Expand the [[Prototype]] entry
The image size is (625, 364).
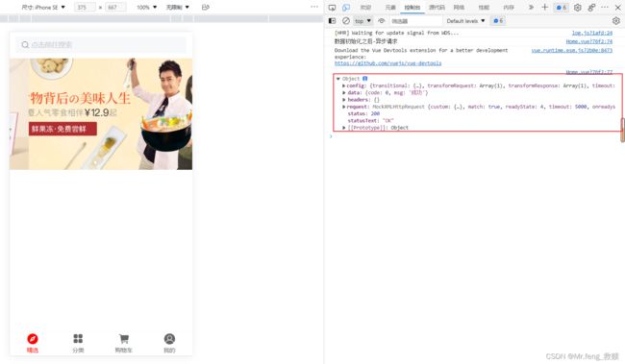[343, 128]
